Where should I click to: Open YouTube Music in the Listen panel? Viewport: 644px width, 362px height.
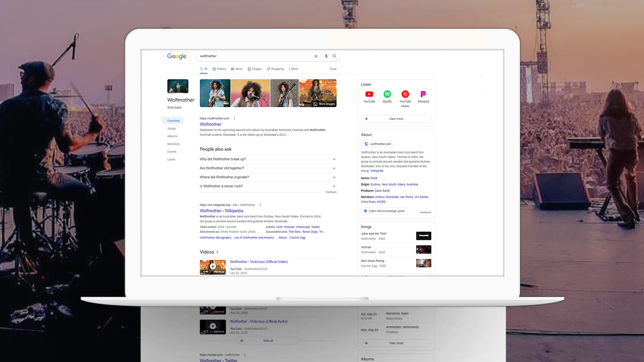(405, 99)
